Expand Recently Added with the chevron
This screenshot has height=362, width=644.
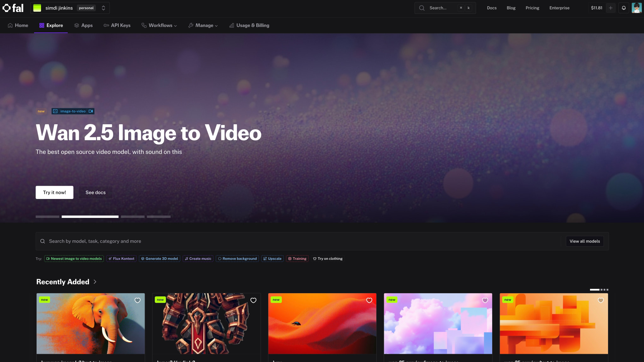point(95,282)
